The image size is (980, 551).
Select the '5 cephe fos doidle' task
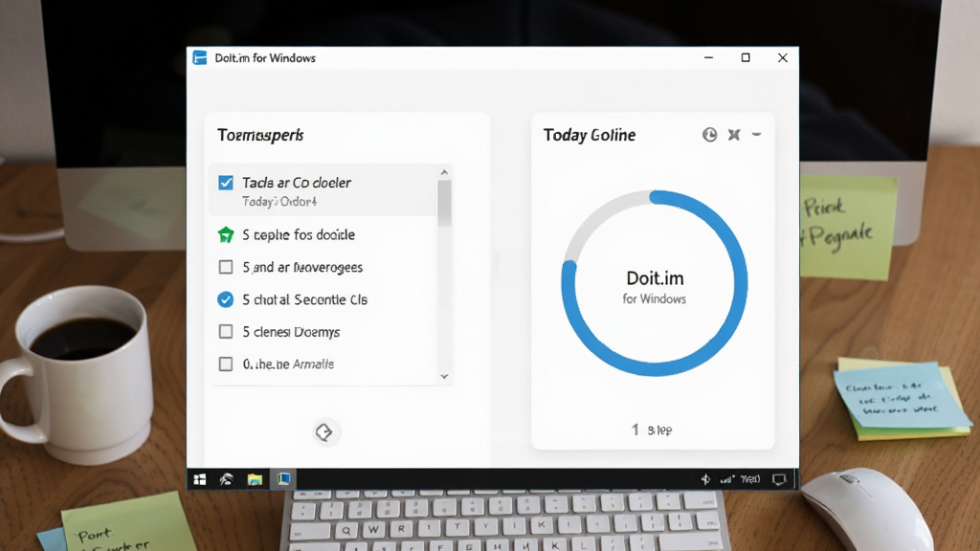tap(299, 235)
